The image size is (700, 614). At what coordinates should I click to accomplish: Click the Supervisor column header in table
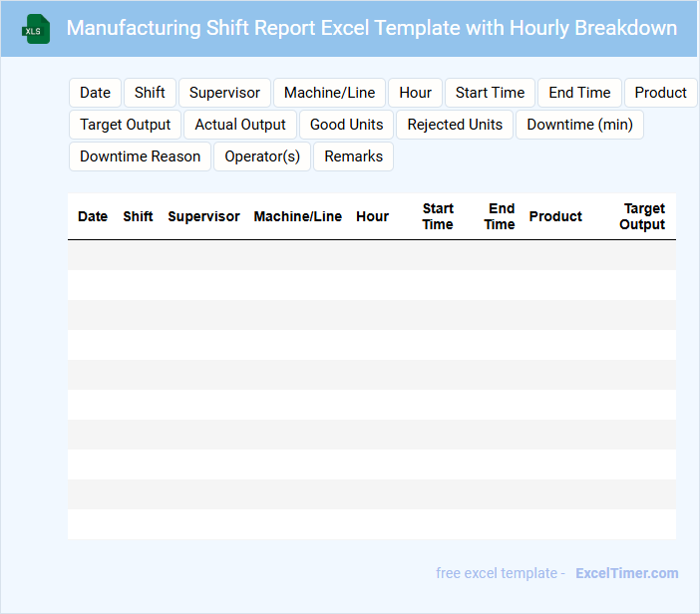(x=203, y=216)
